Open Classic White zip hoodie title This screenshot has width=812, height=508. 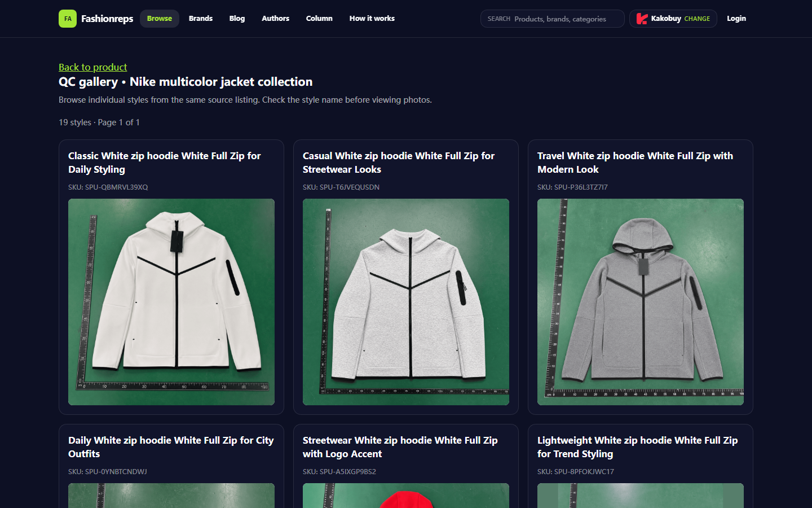click(x=165, y=163)
